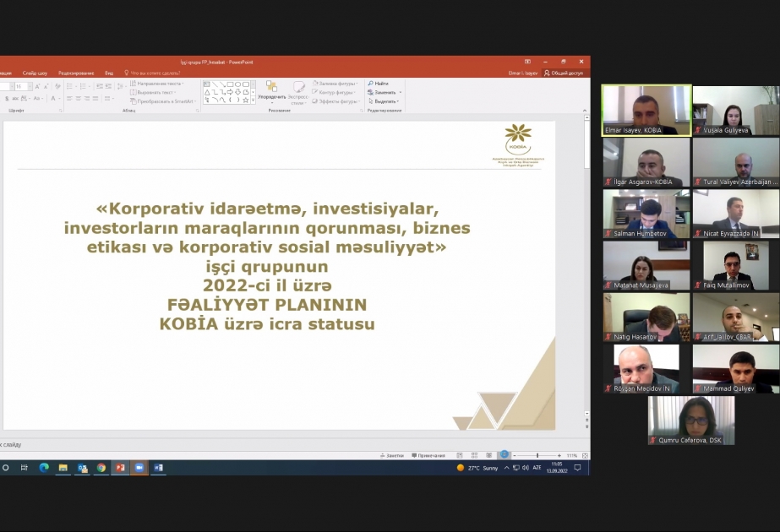Image resolution: width=780 pixels, height=532 pixels.
Task: Fit slide to window icon
Action: (585, 455)
